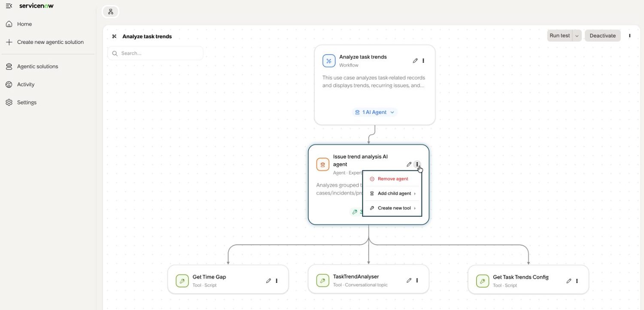Click the 'Workflow' subtitle under Analyze task trends
The width and height of the screenshot is (644, 310).
click(x=349, y=65)
